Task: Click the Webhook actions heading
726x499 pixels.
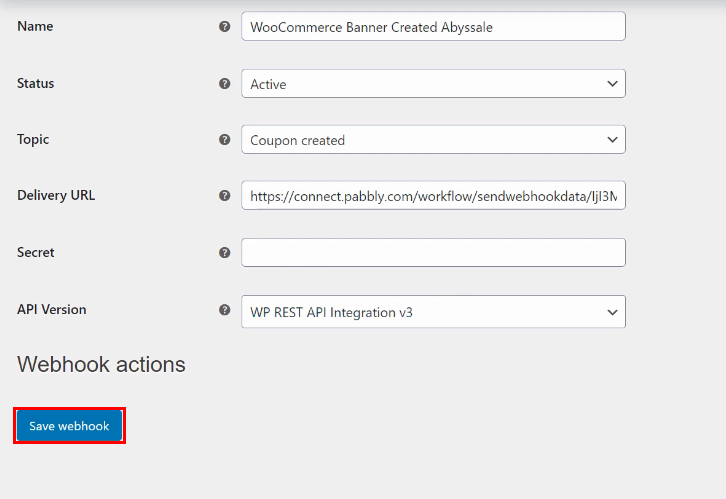Action: coord(101,364)
